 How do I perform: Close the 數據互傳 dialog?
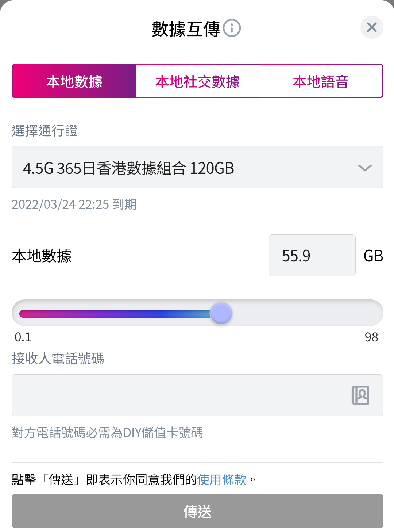[x=372, y=27]
